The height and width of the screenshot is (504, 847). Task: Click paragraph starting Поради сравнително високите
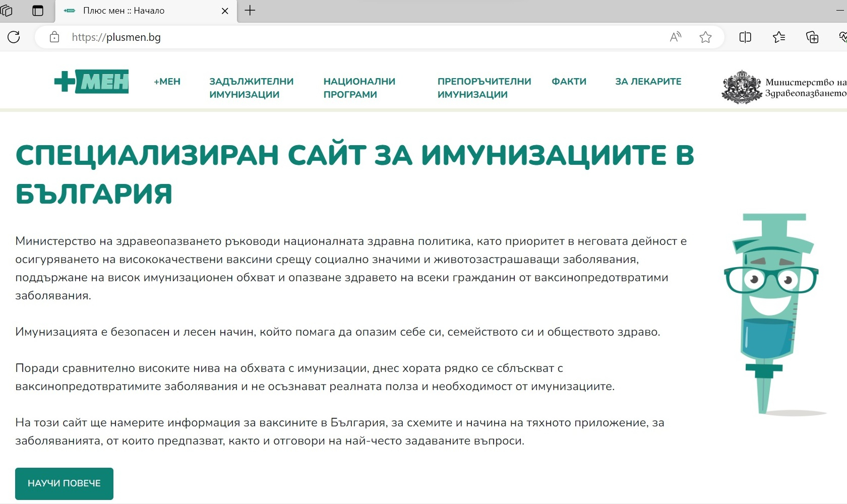tap(315, 377)
